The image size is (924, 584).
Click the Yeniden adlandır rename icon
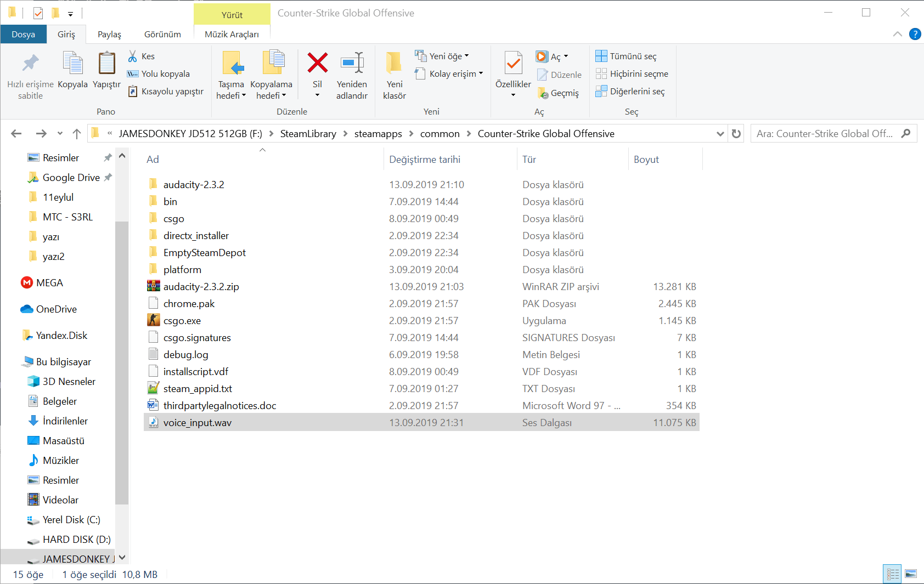[352, 63]
